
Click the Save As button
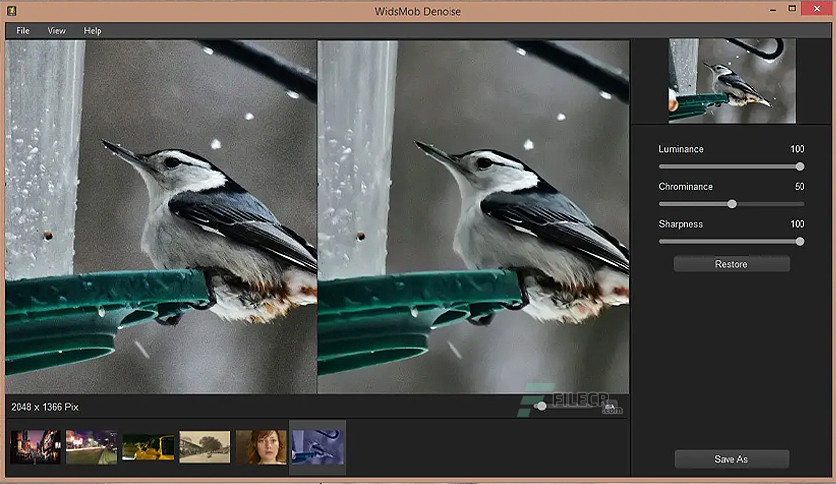(731, 459)
